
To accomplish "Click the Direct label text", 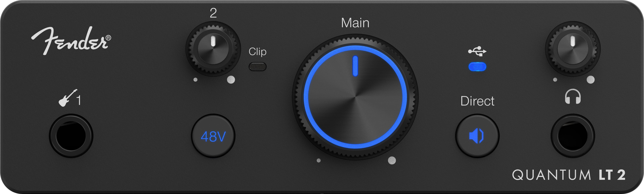I will [477, 101].
